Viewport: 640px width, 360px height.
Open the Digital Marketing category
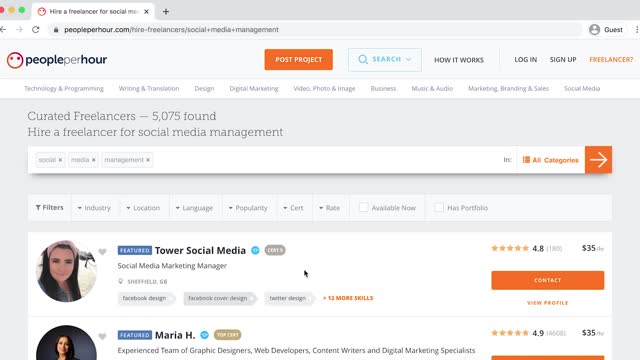click(254, 89)
